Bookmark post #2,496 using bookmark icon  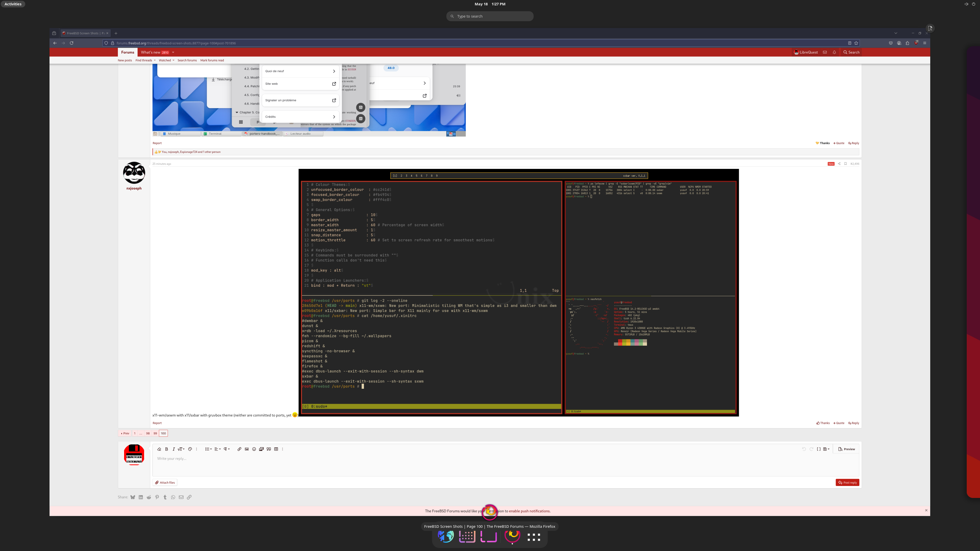pos(845,164)
